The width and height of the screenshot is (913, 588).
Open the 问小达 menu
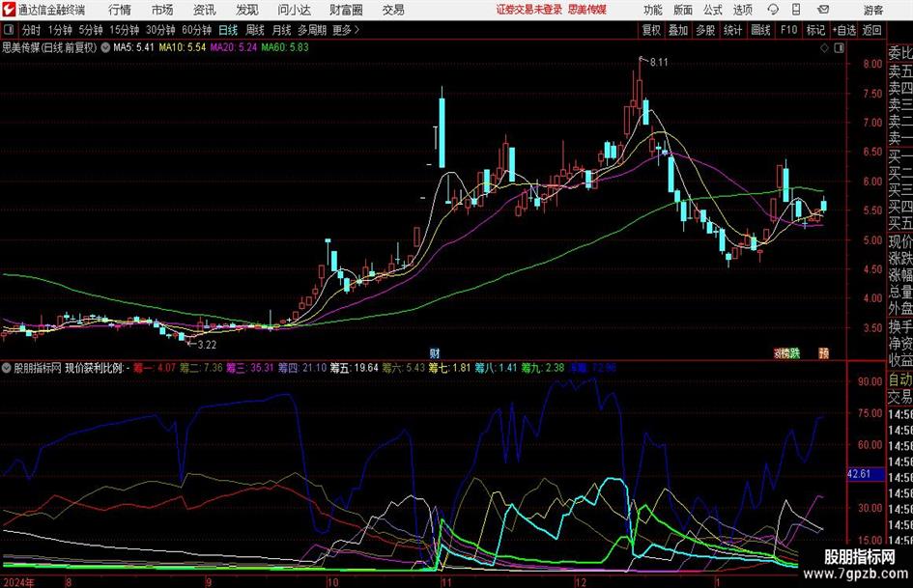pos(294,10)
